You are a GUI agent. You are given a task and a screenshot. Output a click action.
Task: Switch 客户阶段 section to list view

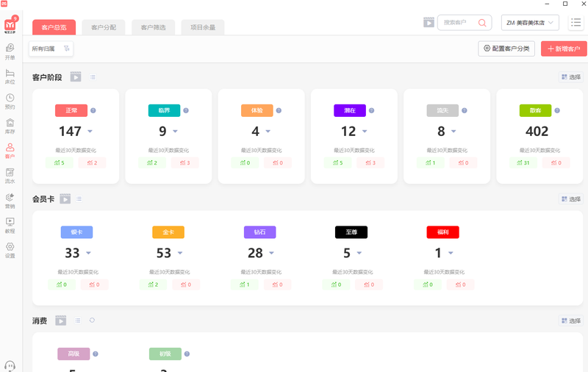click(93, 77)
